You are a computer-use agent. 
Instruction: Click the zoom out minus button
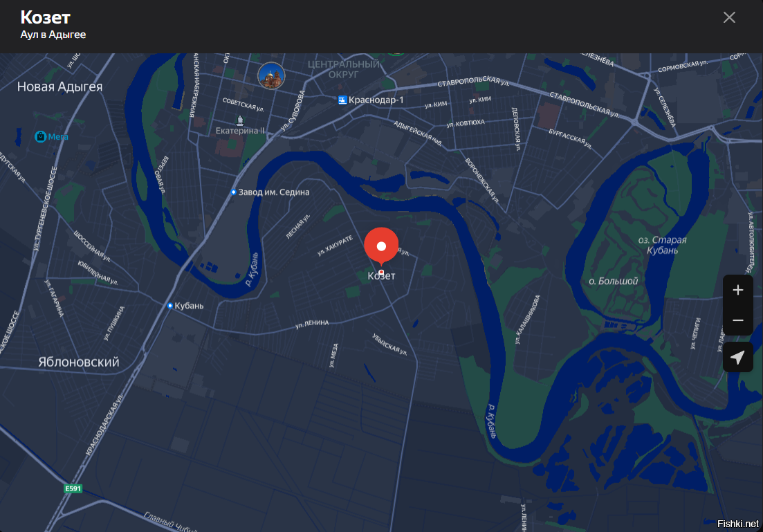click(x=737, y=320)
